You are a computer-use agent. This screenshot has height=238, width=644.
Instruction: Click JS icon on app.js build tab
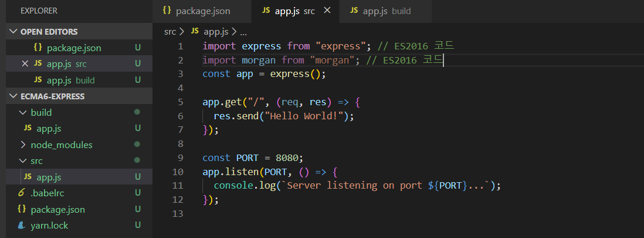tap(354, 11)
